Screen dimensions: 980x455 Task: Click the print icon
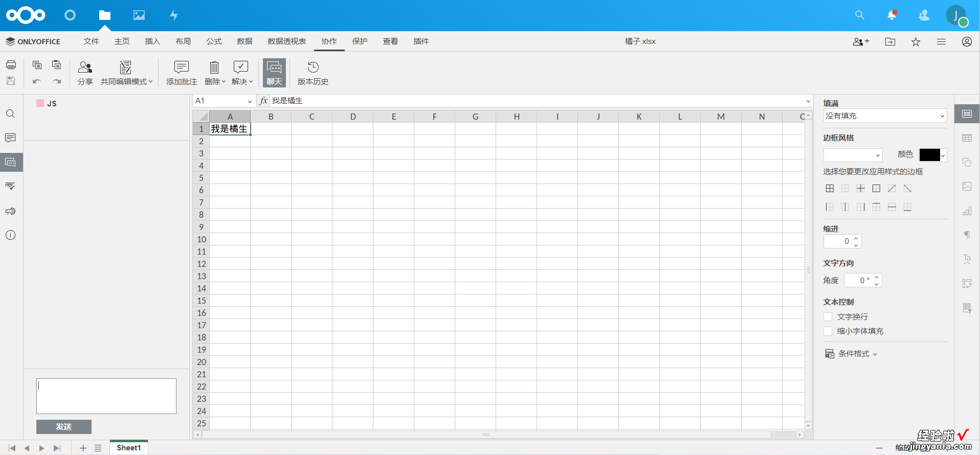pos(11,65)
